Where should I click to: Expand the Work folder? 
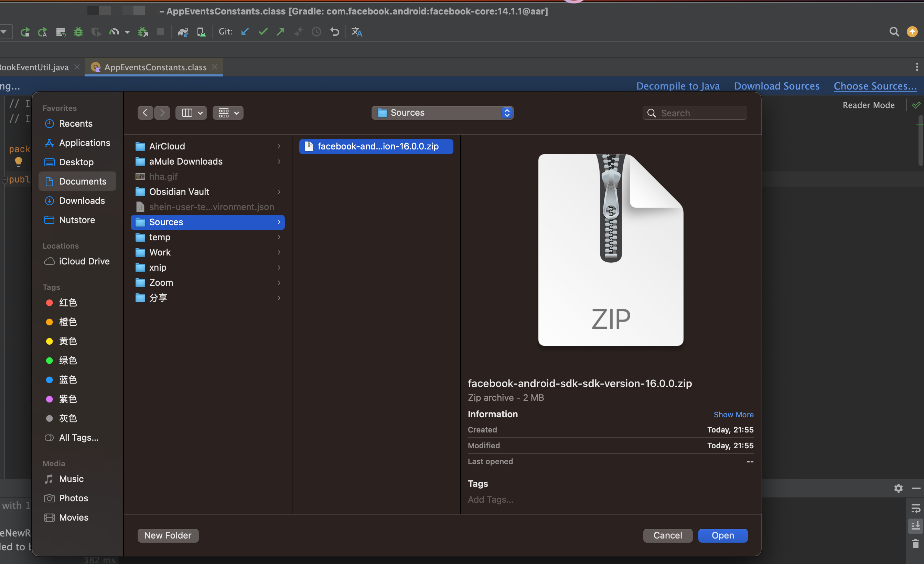pyautogui.click(x=160, y=252)
